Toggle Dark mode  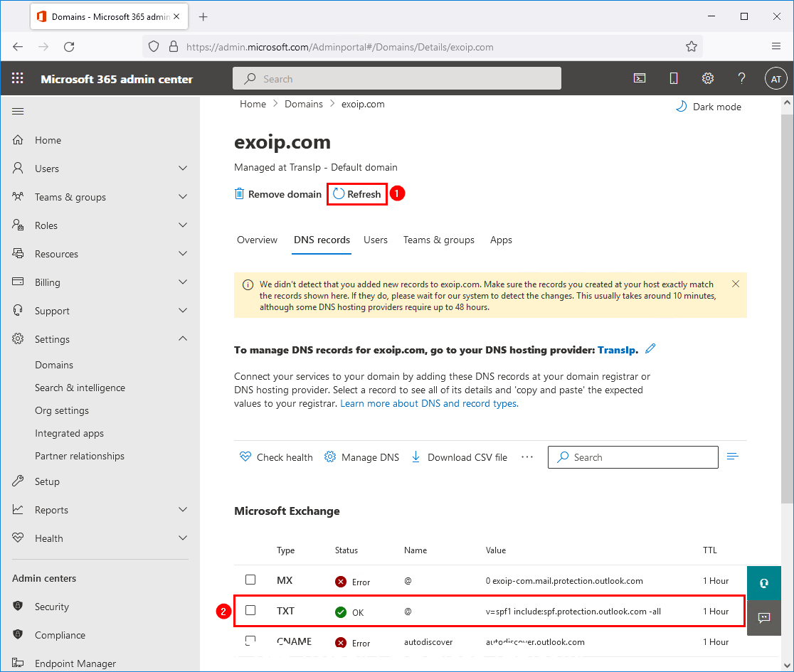709,107
